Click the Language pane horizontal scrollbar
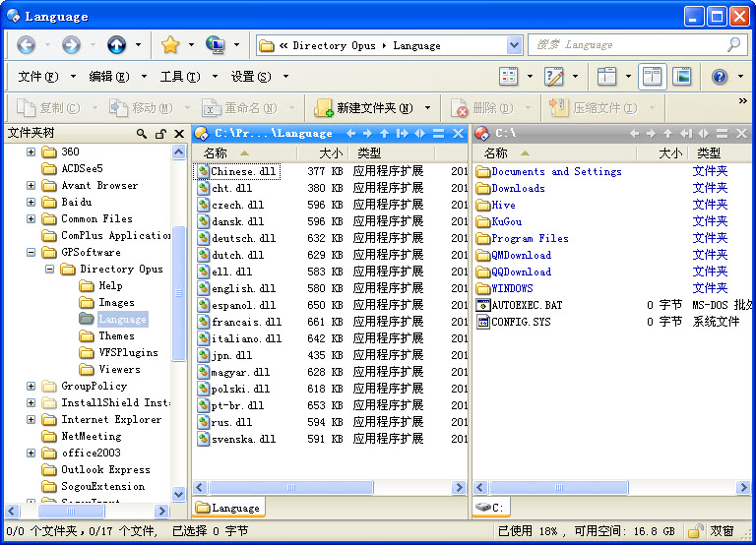The width and height of the screenshot is (756, 545). (x=290, y=487)
